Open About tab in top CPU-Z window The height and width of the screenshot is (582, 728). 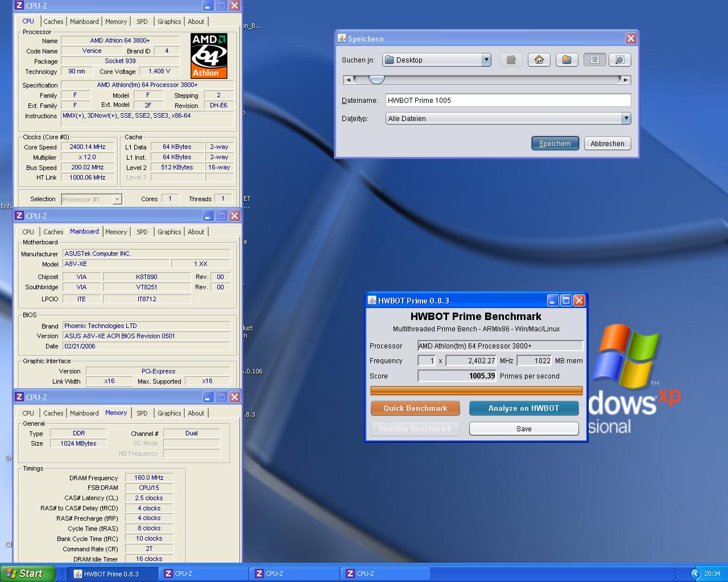[196, 22]
